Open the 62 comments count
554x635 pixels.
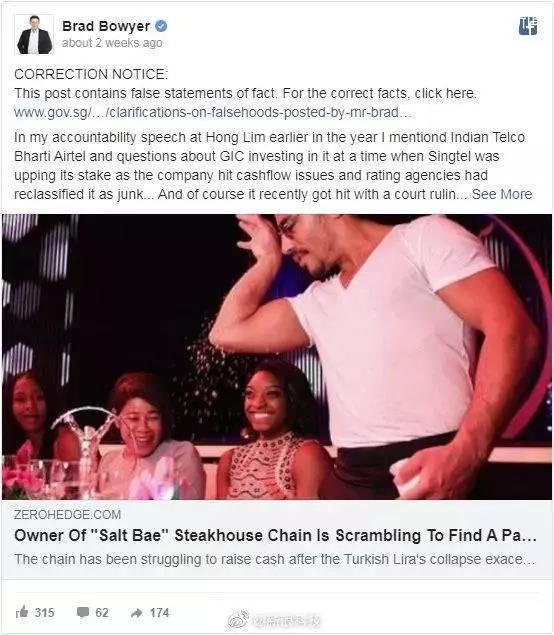[102, 612]
